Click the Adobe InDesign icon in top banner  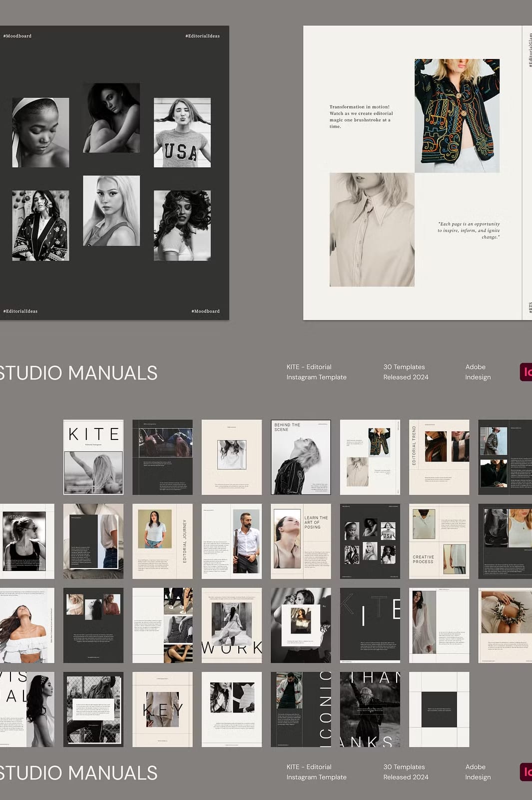click(526, 372)
